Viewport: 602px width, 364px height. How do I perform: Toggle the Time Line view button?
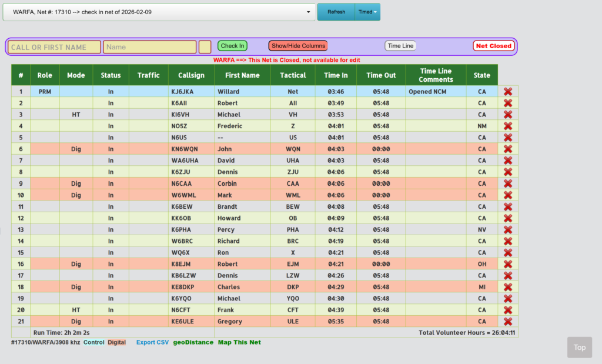point(400,46)
